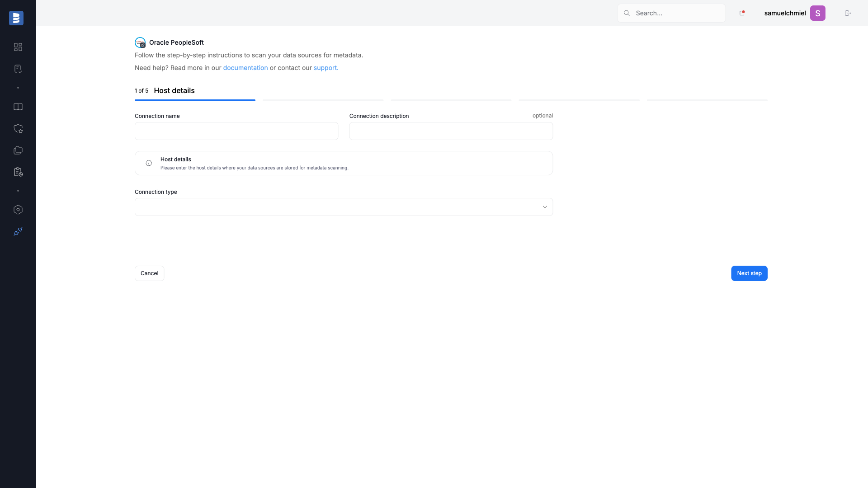Click the purple S user avatar
Screen dimensions: 868x488
click(x=818, y=13)
